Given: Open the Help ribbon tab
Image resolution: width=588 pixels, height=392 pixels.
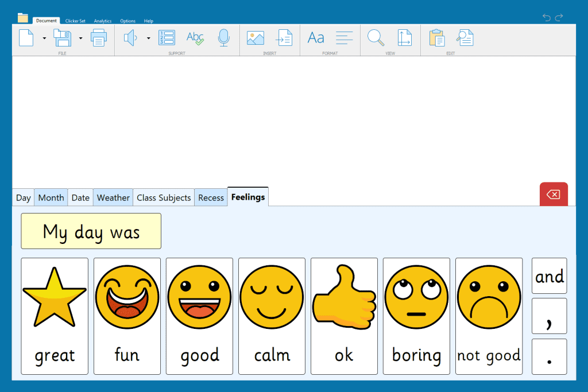Looking at the screenshot, I should point(149,21).
